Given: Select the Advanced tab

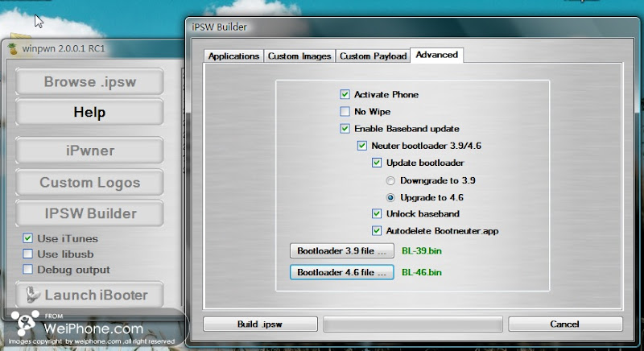Looking at the screenshot, I should coord(436,55).
